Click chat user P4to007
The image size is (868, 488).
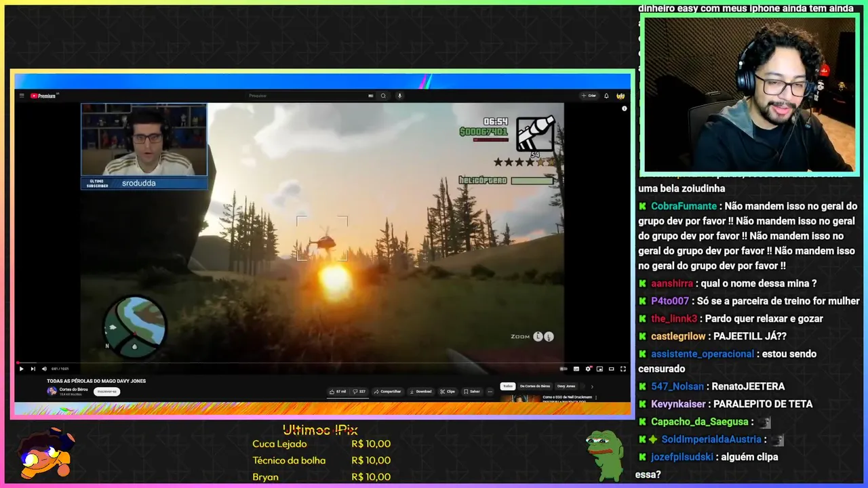tap(670, 301)
